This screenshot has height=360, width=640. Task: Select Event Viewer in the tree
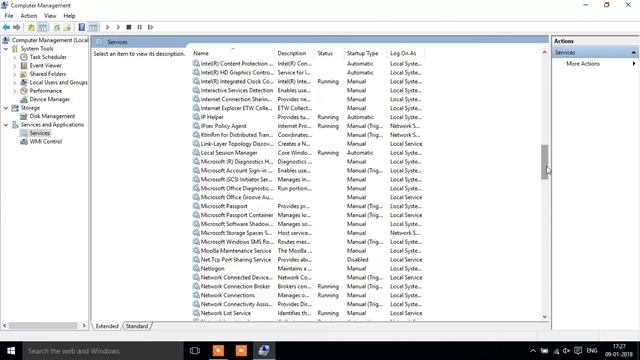[45, 66]
